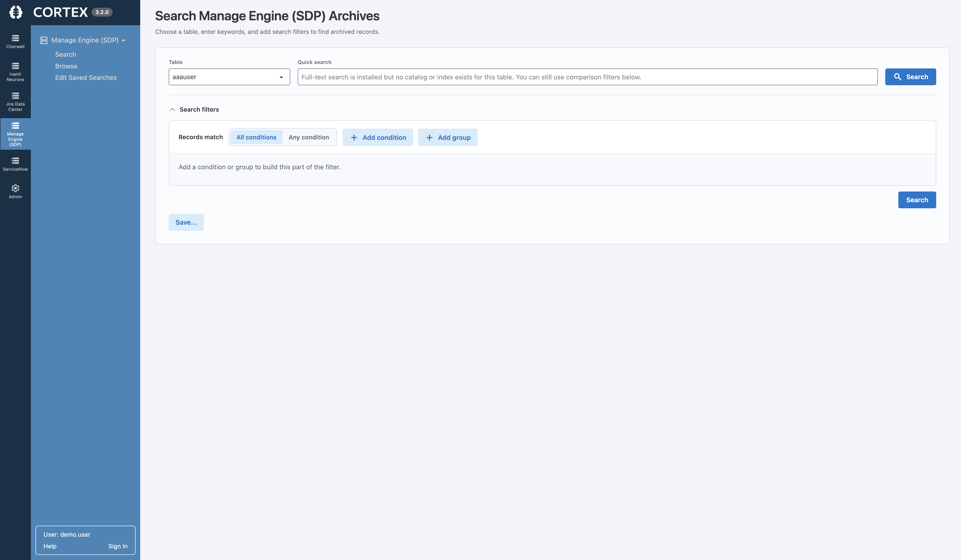This screenshot has height=560, width=961.
Task: Select Any condition match mode
Action: pos(308,137)
